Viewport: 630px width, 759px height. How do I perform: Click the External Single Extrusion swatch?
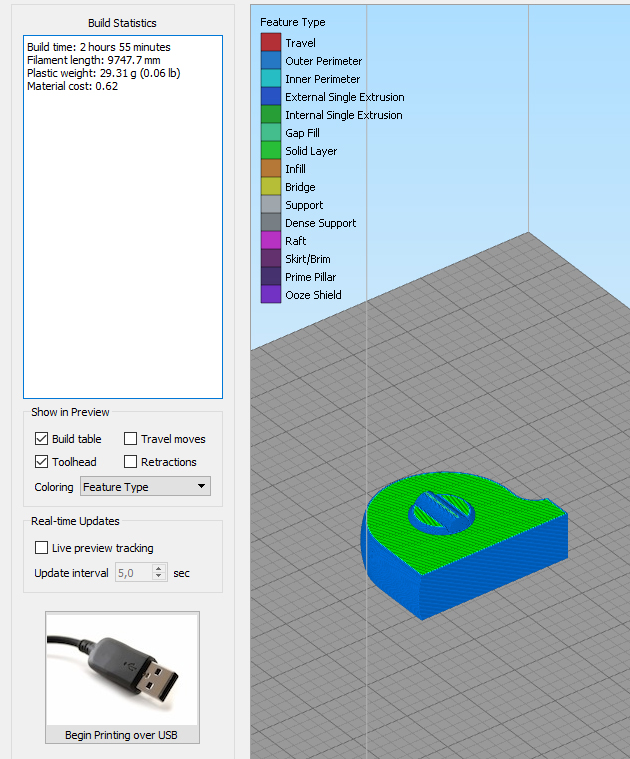click(x=271, y=96)
